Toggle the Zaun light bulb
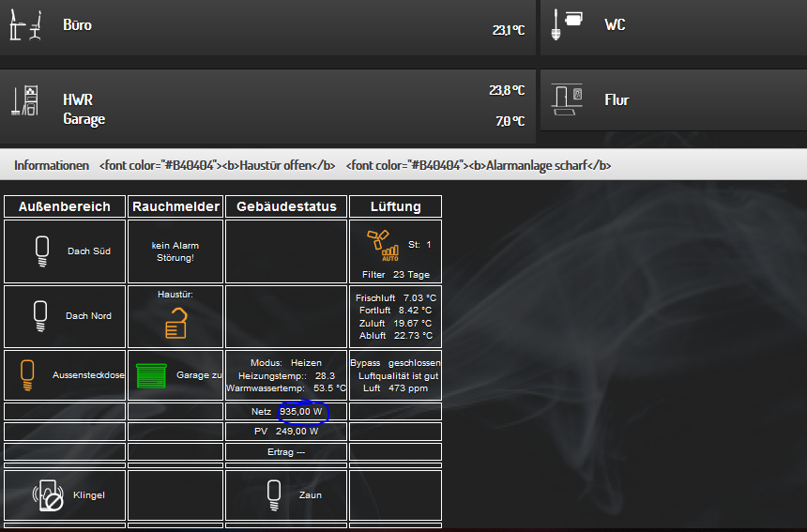This screenshot has height=532, width=807. pos(274,495)
